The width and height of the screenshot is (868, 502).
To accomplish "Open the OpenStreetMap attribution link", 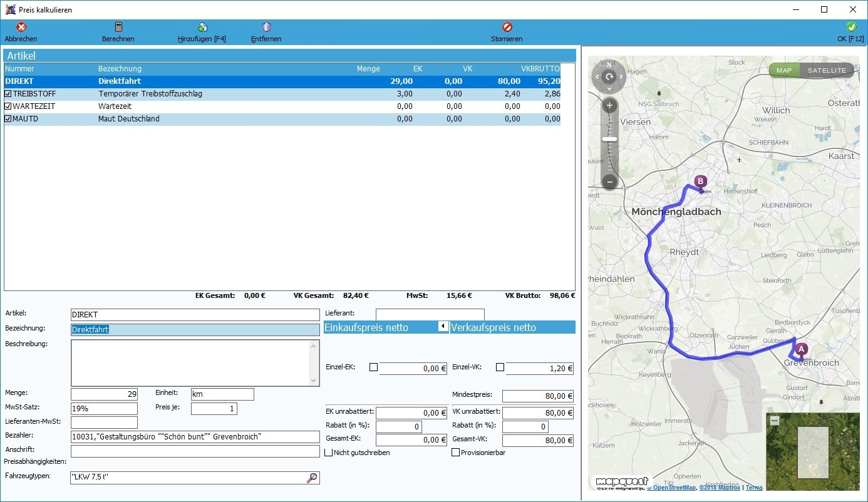I will 671,488.
